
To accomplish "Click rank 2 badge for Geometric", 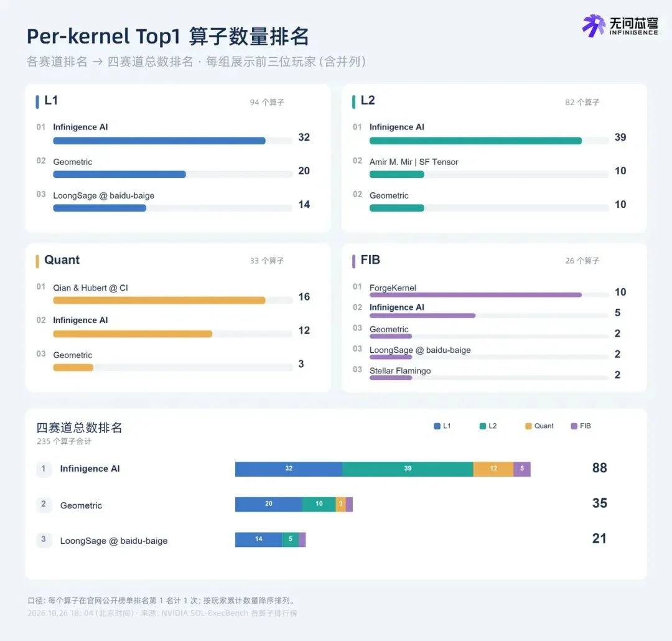I will click(44, 504).
